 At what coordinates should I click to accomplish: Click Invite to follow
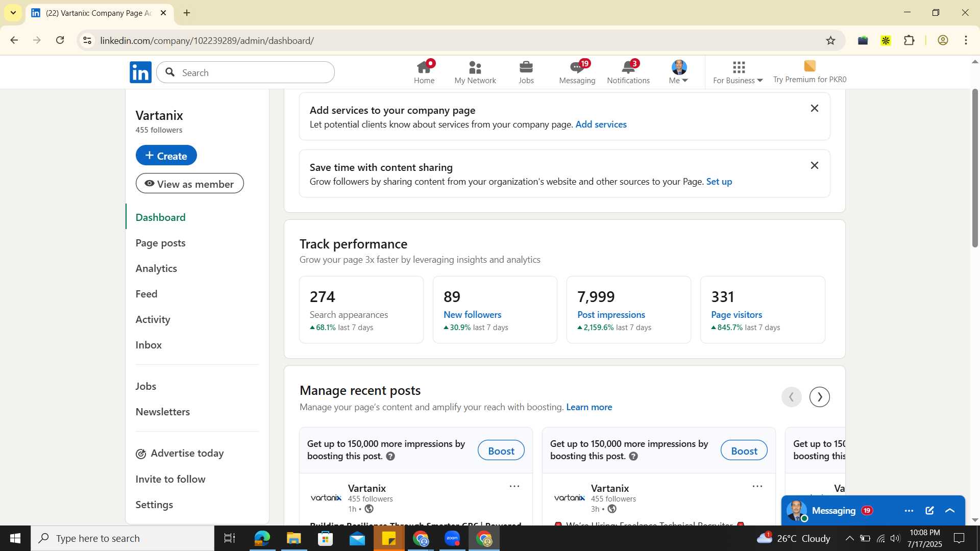coord(170,479)
